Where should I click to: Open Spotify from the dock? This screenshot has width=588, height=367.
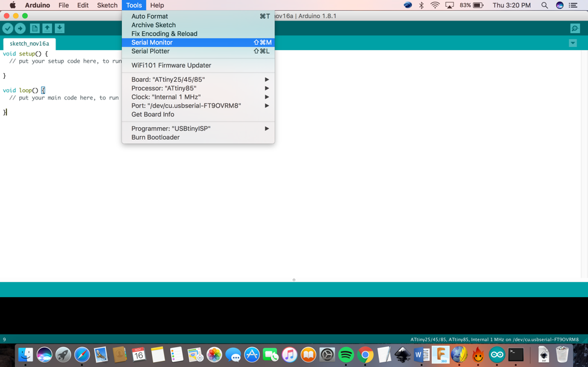(x=346, y=354)
